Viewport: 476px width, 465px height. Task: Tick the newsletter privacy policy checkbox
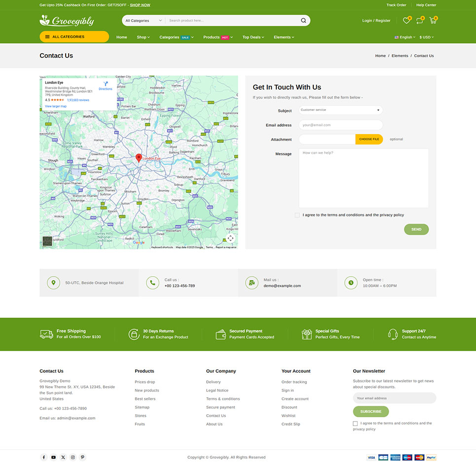click(355, 424)
